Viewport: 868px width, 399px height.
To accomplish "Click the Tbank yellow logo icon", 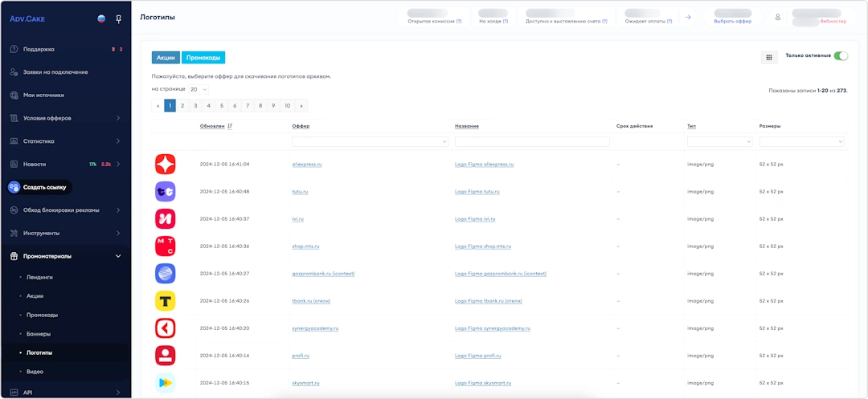I will (165, 301).
